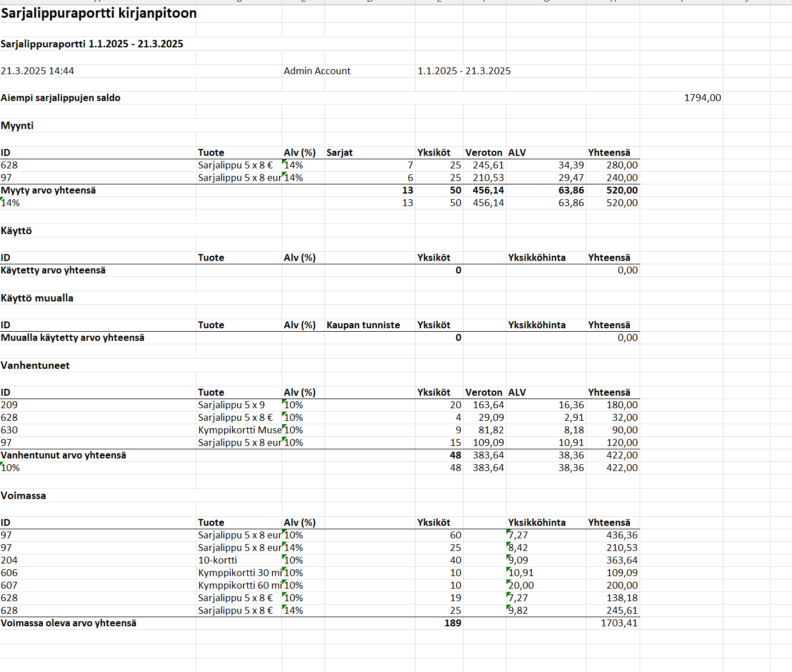Image resolution: width=792 pixels, height=672 pixels.
Task: Click the 'Voimassa oleva arvo yhteensä' label
Action: (x=69, y=623)
